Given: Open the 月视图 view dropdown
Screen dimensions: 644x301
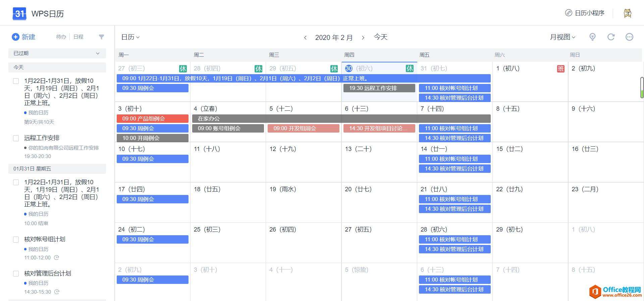Looking at the screenshot, I should click(x=562, y=37).
